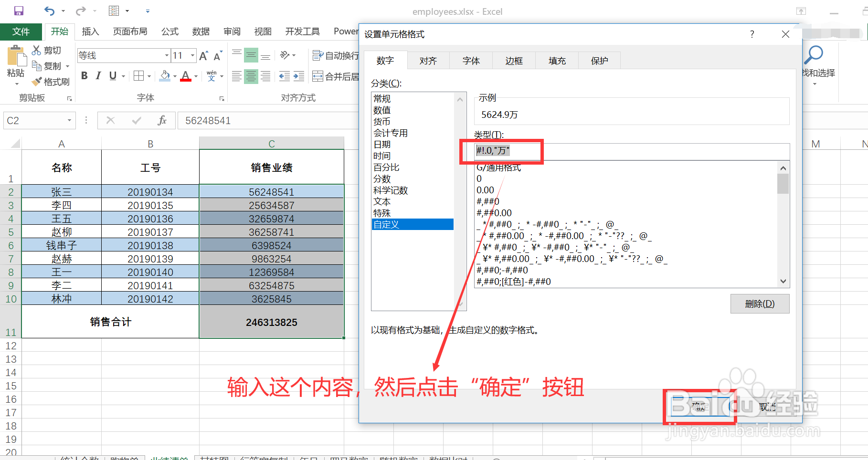Click the Copy icon
Viewport: 868px width, 460px height.
tap(36, 66)
